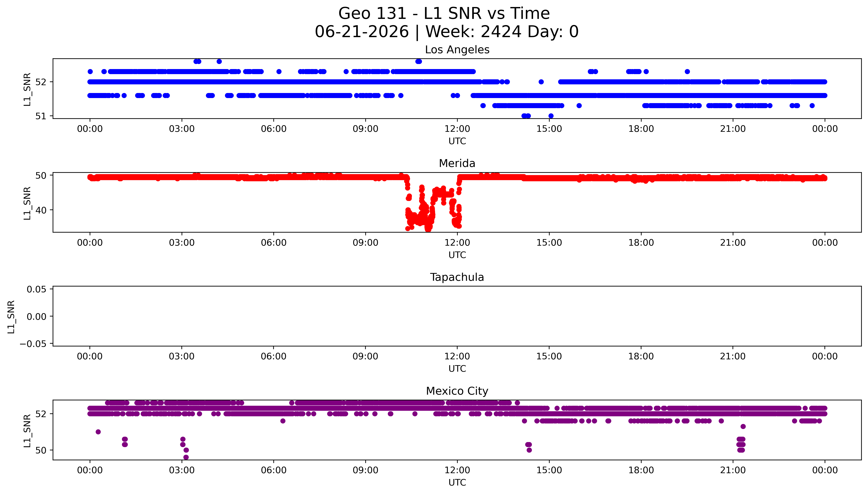Click the L1_SNR y-axis label of Tapachula plot
868x494 pixels.
pyautogui.click(x=11, y=317)
